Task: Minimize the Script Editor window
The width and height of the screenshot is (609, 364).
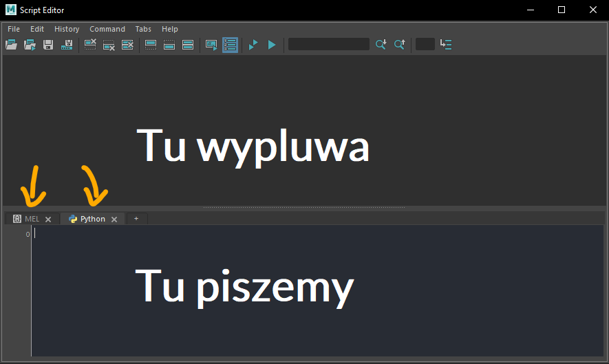Action: click(x=531, y=10)
